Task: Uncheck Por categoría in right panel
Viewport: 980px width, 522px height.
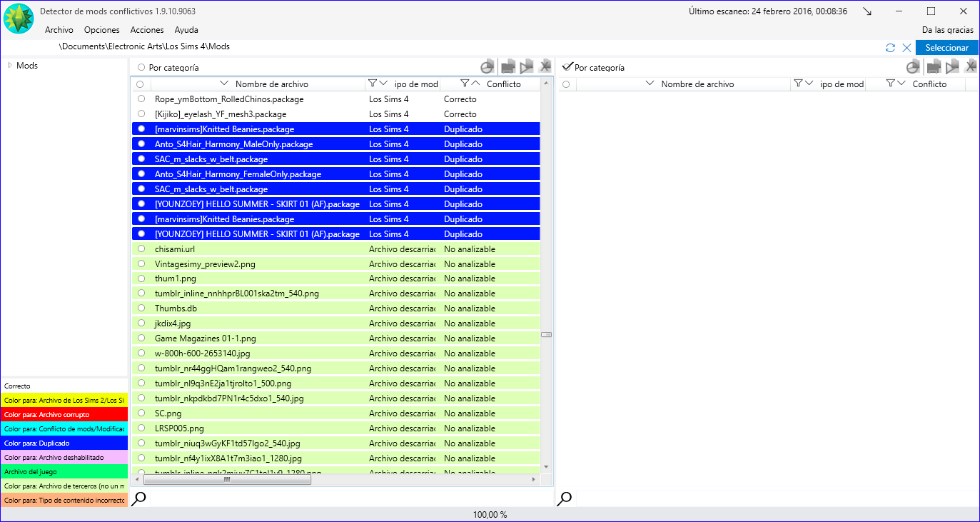Action: pos(567,67)
